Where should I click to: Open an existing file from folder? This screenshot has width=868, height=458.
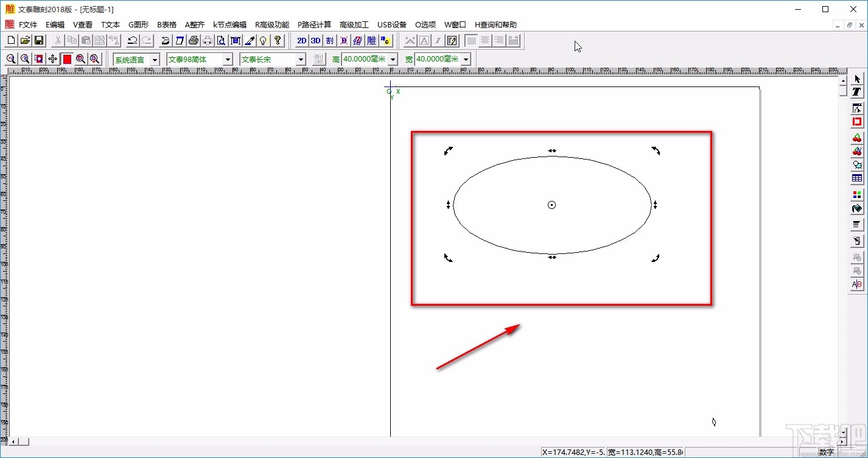pyautogui.click(x=25, y=41)
